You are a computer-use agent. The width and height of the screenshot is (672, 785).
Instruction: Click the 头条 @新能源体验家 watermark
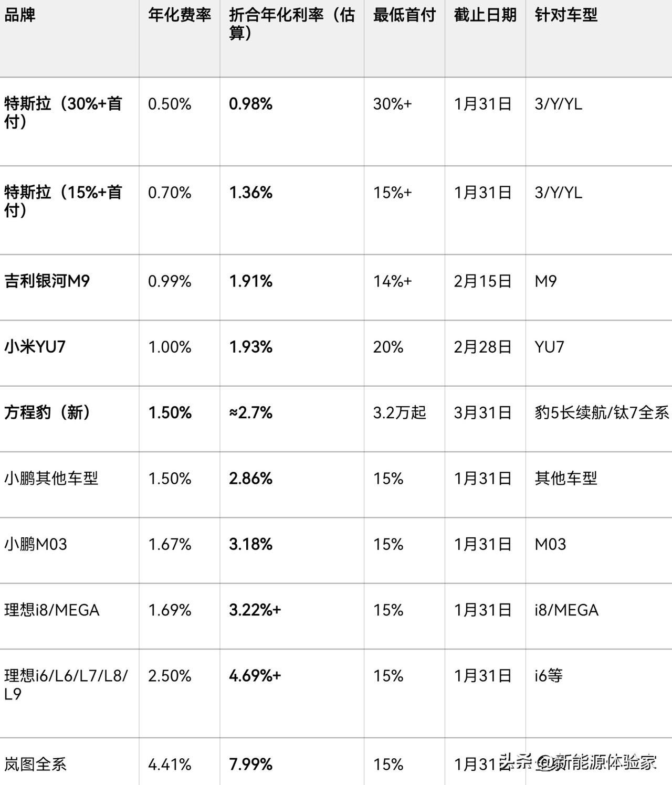point(577,761)
